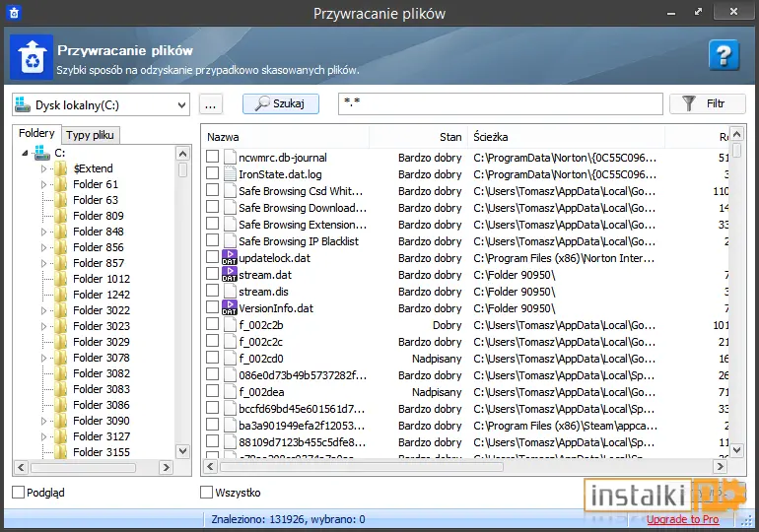Viewport: 759px width, 532px height.
Task: Click the DAT icon next to updatelock.dat
Action: [x=230, y=257]
